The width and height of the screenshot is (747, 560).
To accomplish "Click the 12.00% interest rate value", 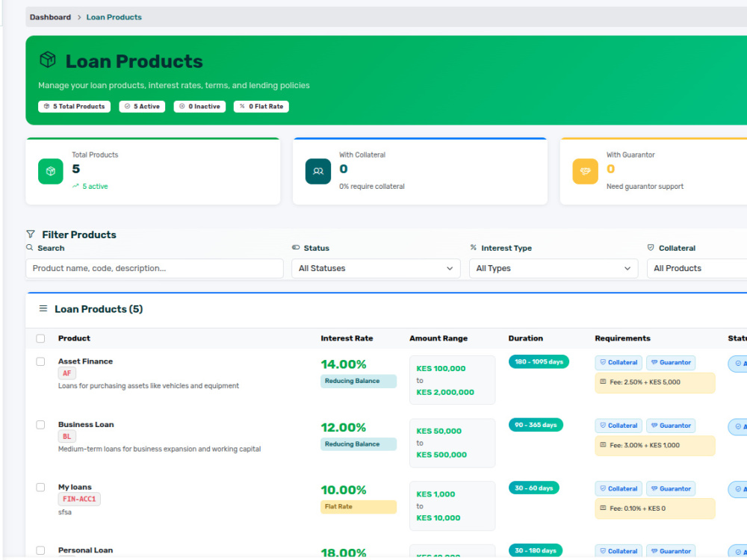I will 344,427.
